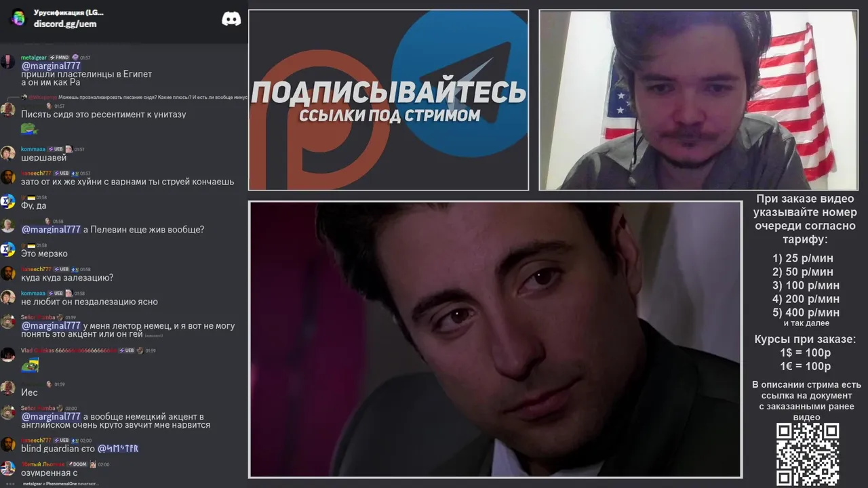
Task: Click @marginal777 mention before 'у меня лектор'
Action: (x=51, y=325)
